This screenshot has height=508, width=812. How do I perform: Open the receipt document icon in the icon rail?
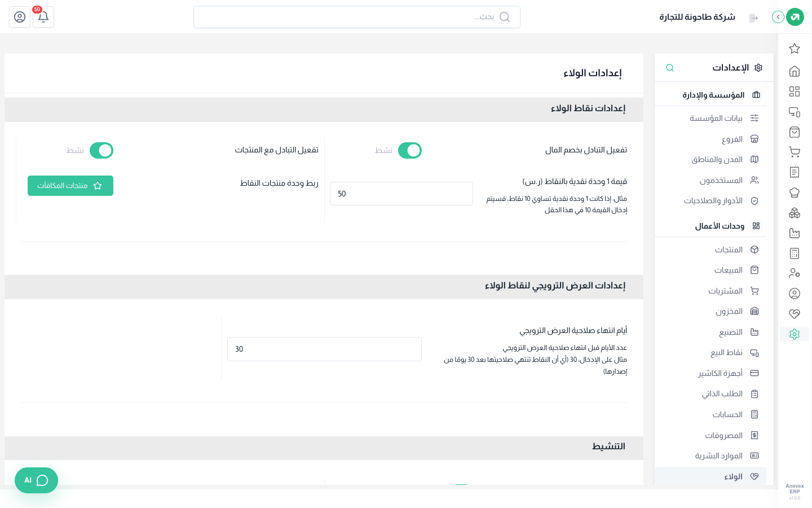pyautogui.click(x=795, y=172)
